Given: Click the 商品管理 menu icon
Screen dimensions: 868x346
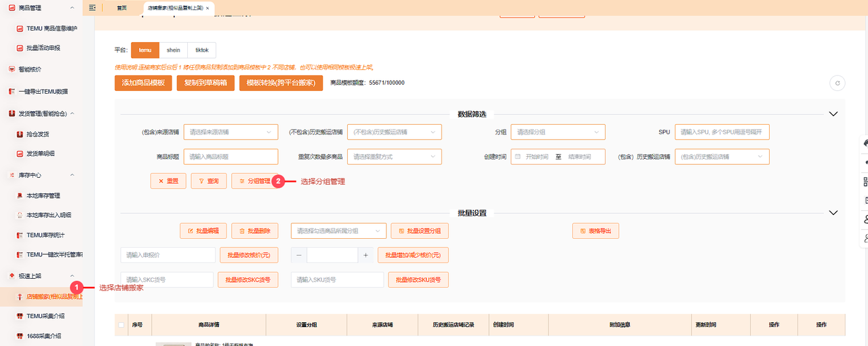Looking at the screenshot, I should click(12, 7).
